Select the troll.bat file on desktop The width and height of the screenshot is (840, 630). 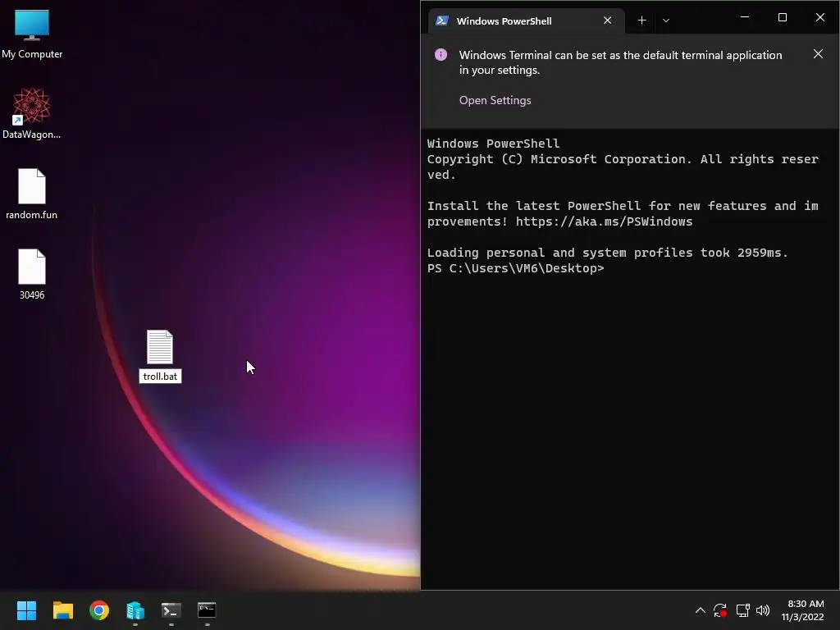tap(160, 355)
